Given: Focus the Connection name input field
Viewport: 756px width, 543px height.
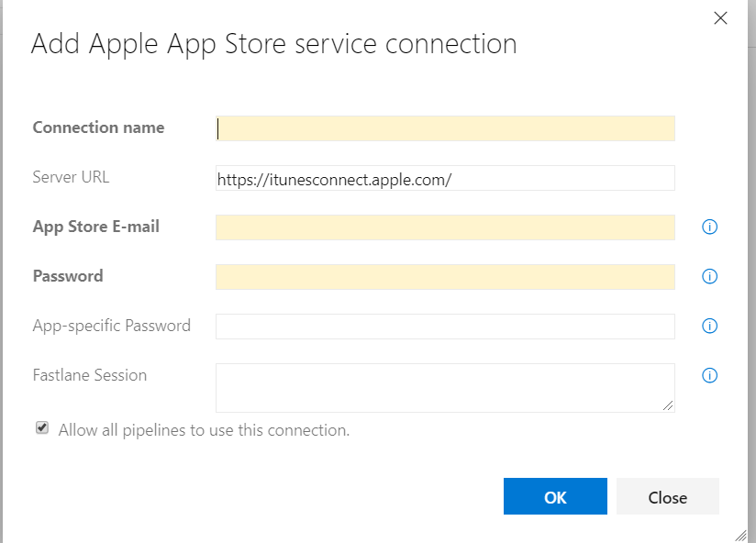Looking at the screenshot, I should [x=445, y=128].
